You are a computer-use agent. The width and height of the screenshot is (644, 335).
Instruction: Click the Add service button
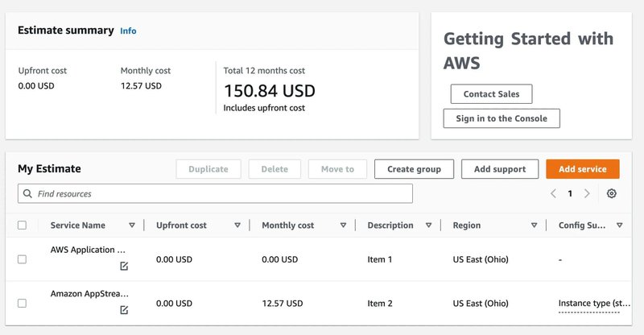click(582, 169)
